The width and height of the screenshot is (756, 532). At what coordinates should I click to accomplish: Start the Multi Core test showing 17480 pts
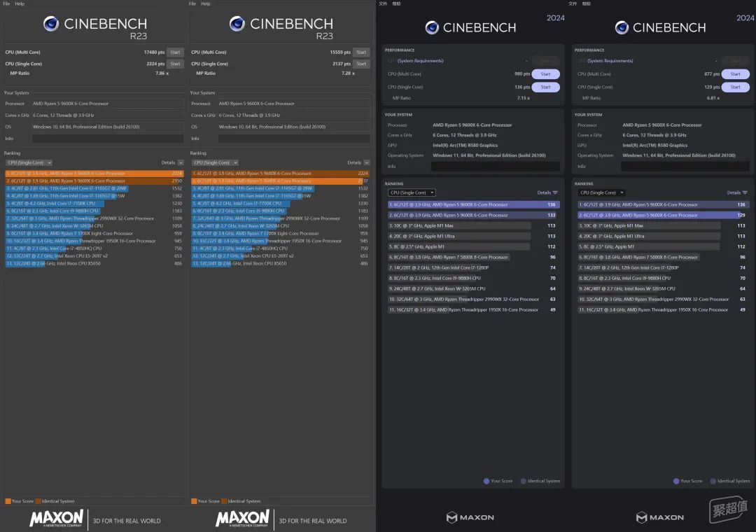175,52
